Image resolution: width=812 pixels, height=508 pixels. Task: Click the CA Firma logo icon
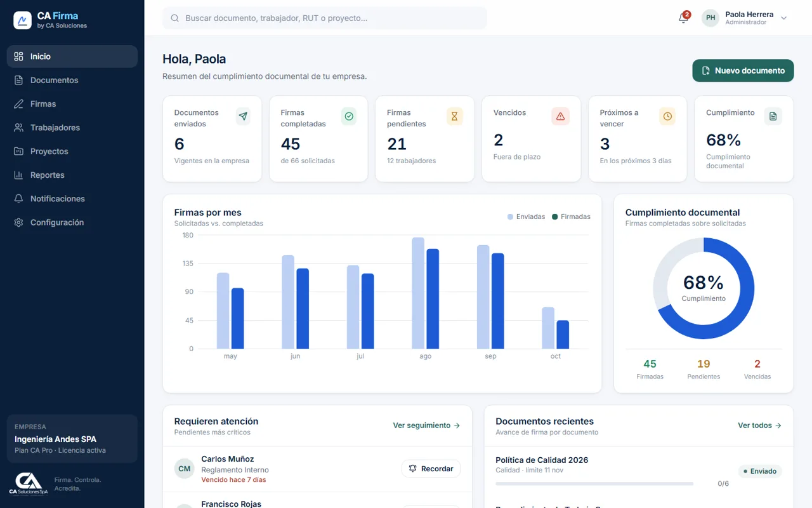22,20
